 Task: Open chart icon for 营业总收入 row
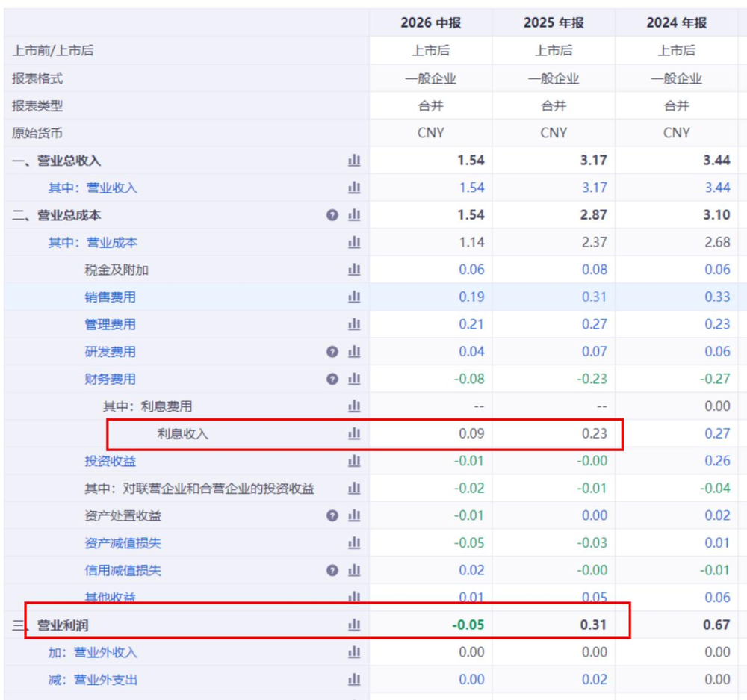pyautogui.click(x=354, y=160)
